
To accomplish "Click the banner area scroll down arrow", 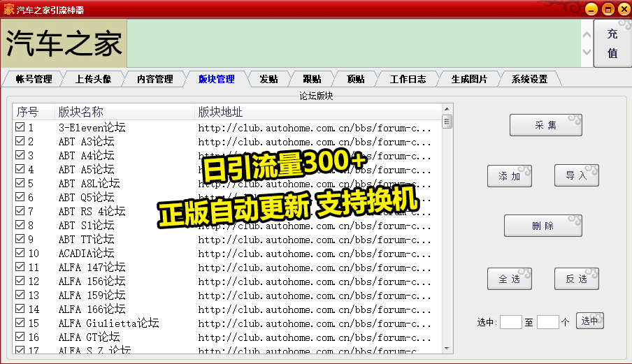I will coord(587,52).
